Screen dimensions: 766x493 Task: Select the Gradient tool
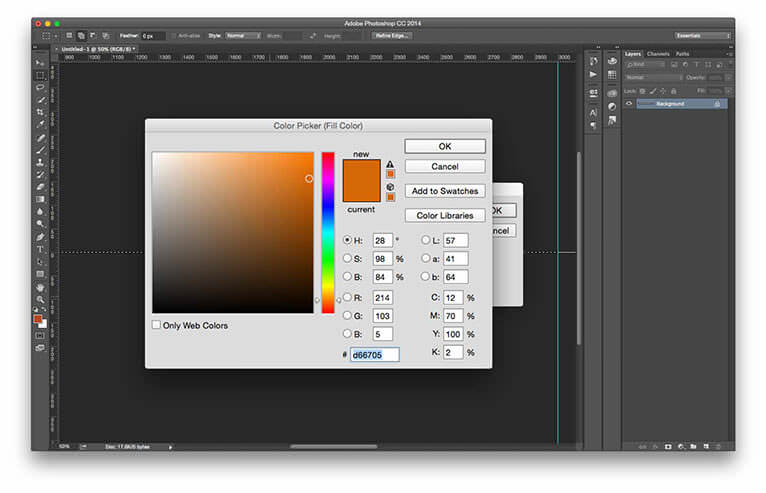coord(40,199)
